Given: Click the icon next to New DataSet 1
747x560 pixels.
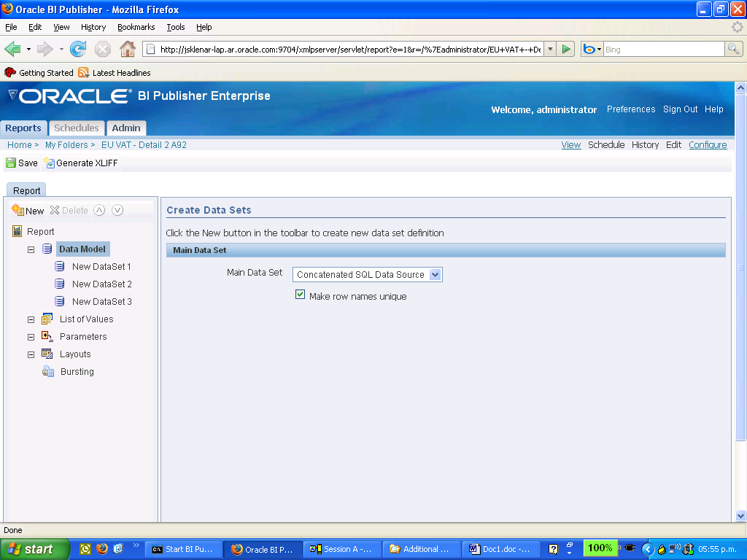Looking at the screenshot, I should 60,266.
